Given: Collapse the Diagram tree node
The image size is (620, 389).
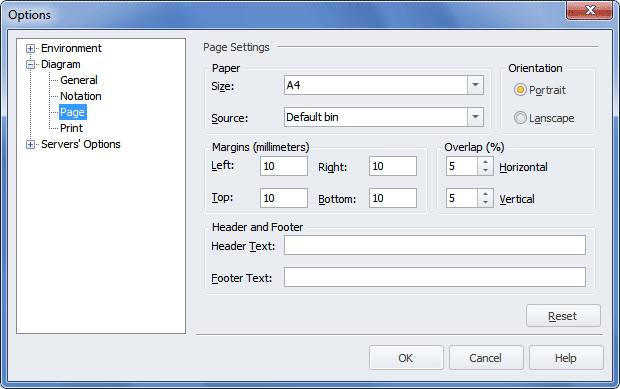Looking at the screenshot, I should click(30, 65).
